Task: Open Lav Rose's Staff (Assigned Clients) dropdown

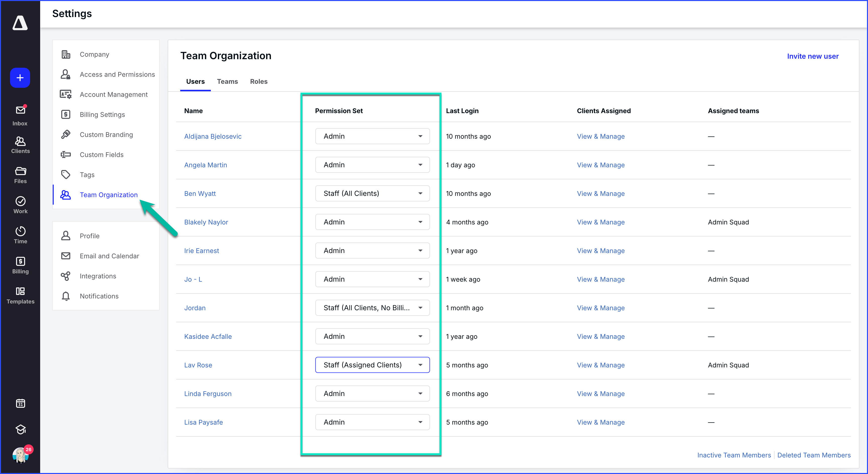Action: point(372,365)
